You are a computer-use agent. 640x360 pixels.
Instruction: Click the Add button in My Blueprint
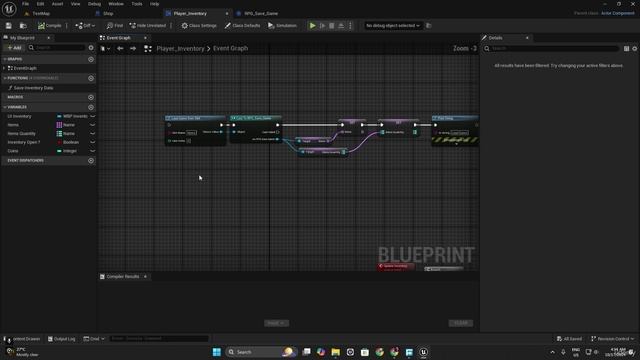(x=14, y=48)
